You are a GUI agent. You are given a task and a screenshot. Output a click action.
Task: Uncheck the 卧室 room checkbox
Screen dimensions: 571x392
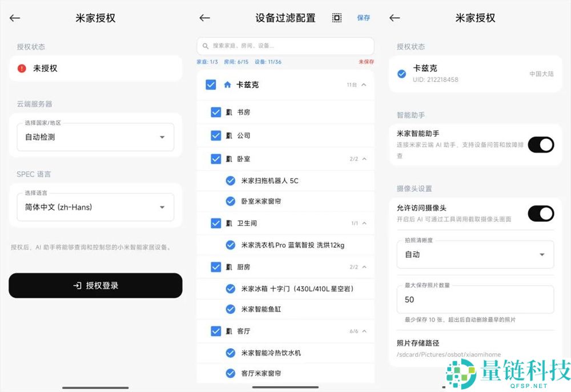(216, 159)
